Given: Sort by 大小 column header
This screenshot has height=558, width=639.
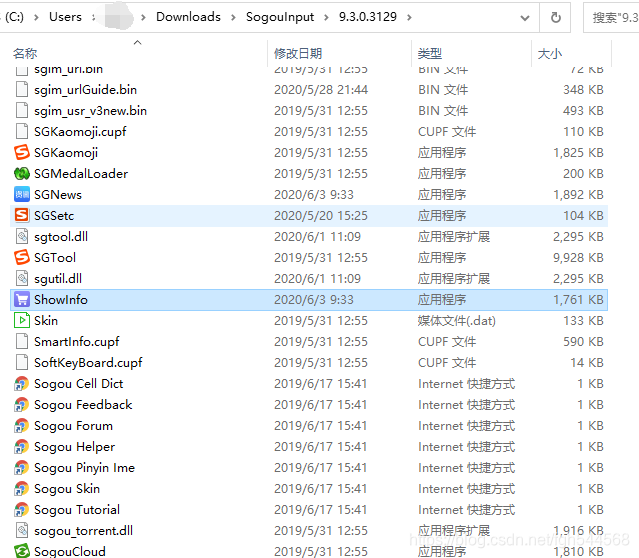Looking at the screenshot, I should coord(549,53).
